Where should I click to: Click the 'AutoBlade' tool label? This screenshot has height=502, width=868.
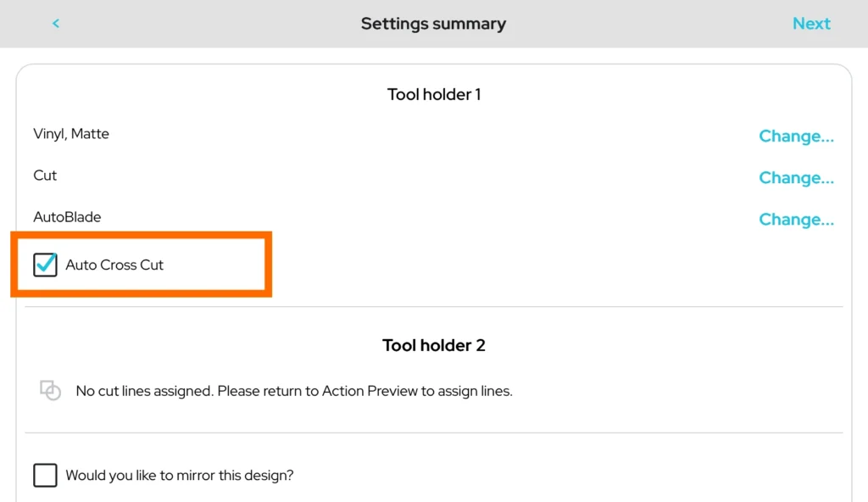click(67, 217)
